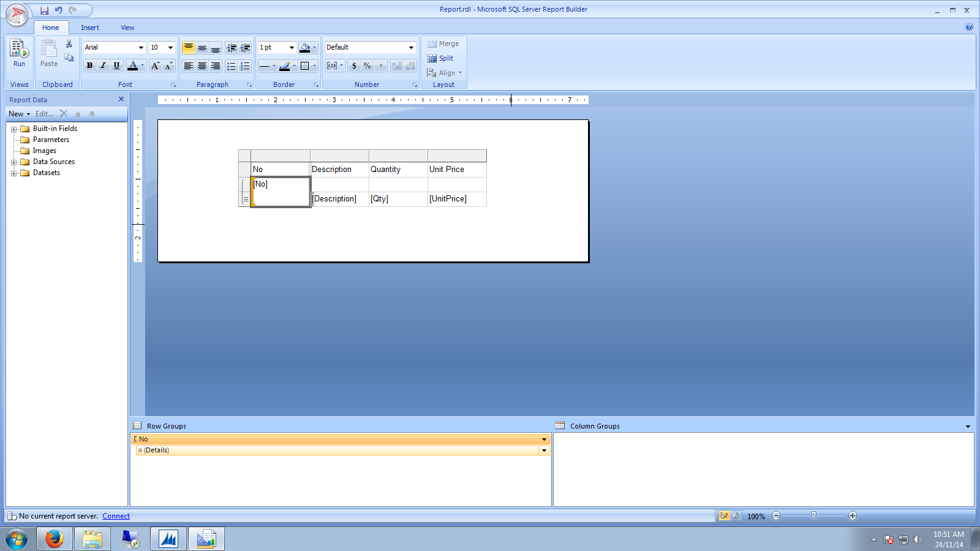Apply currency format with dollar sign icon
The height and width of the screenshot is (551, 980).
pyautogui.click(x=354, y=66)
